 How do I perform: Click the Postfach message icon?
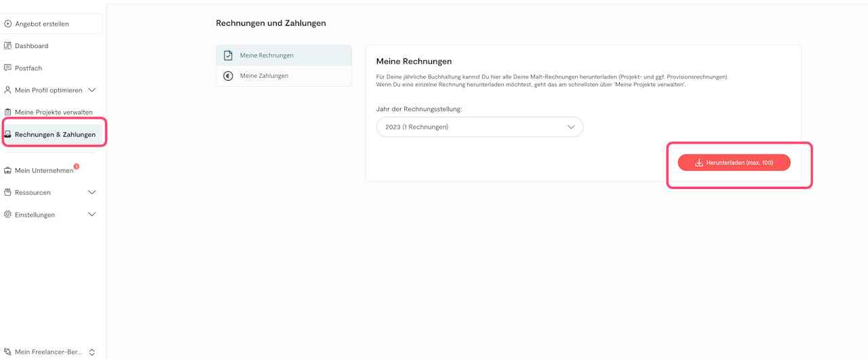(x=8, y=68)
